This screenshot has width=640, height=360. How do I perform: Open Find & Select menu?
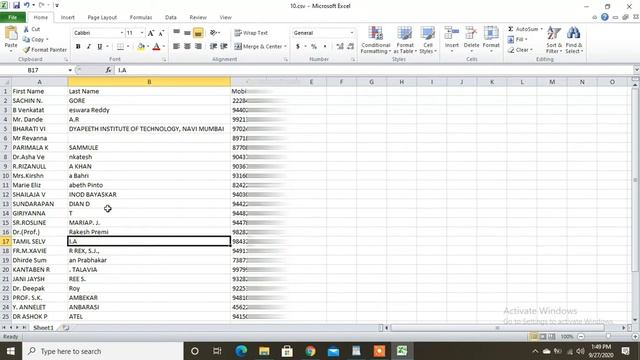[x=574, y=40]
